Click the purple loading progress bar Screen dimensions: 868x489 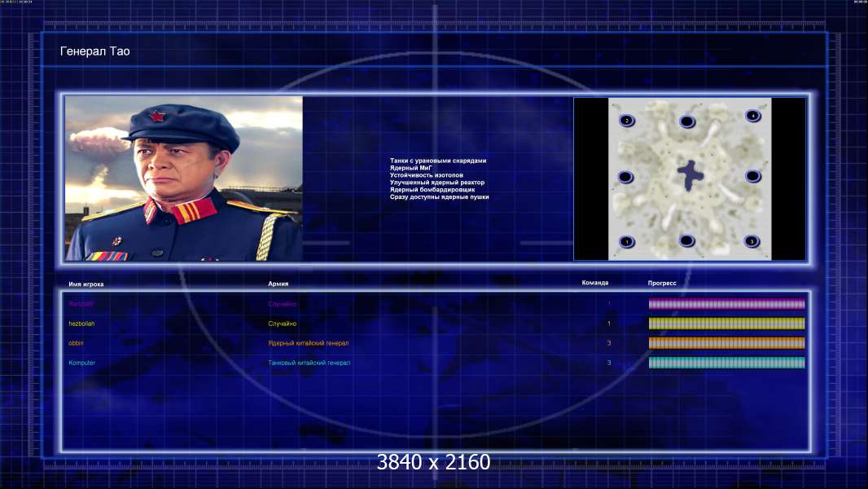point(726,303)
